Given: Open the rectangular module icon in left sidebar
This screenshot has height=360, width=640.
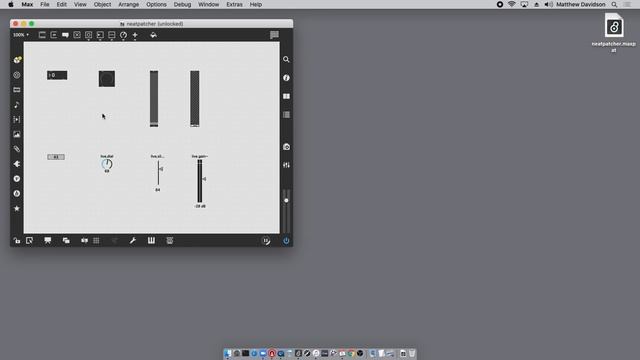Looking at the screenshot, I should pos(17,90).
